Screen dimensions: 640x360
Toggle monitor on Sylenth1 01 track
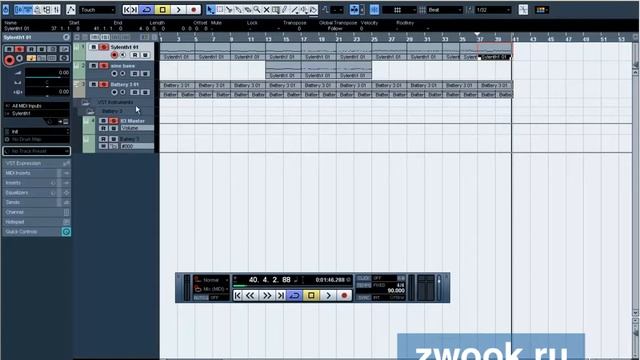pos(123,55)
